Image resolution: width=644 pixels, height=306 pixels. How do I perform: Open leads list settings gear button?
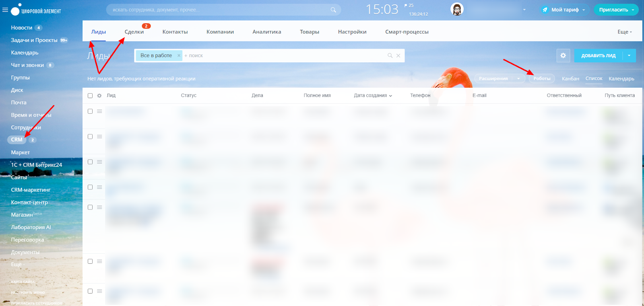(563, 55)
